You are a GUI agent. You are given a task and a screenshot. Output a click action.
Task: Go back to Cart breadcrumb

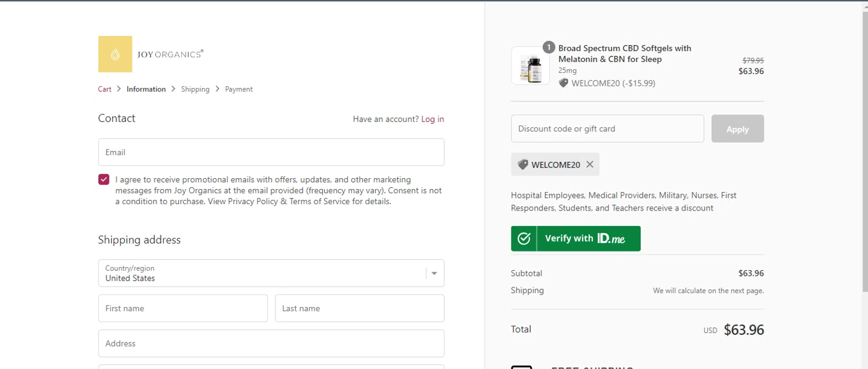105,89
